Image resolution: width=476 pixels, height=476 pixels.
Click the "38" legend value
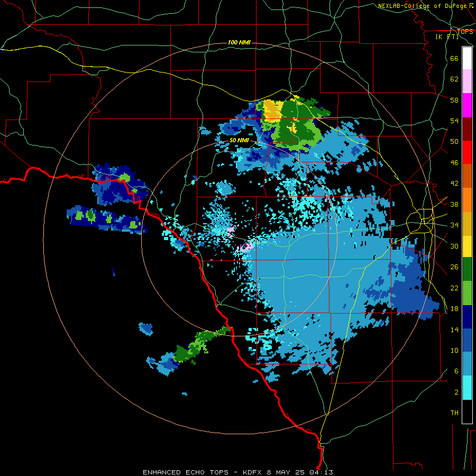[454, 204]
